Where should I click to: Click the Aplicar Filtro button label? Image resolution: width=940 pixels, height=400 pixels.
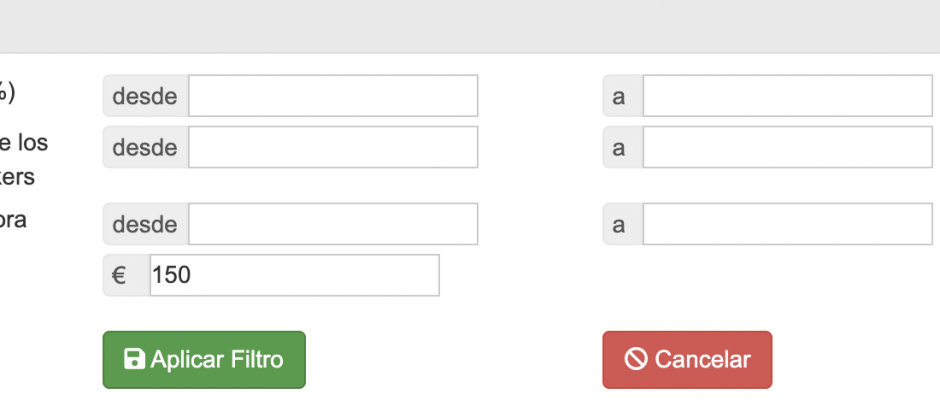click(217, 360)
